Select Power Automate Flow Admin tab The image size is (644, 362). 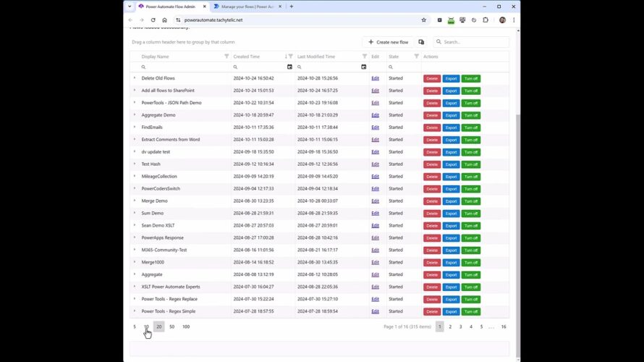pos(171,7)
